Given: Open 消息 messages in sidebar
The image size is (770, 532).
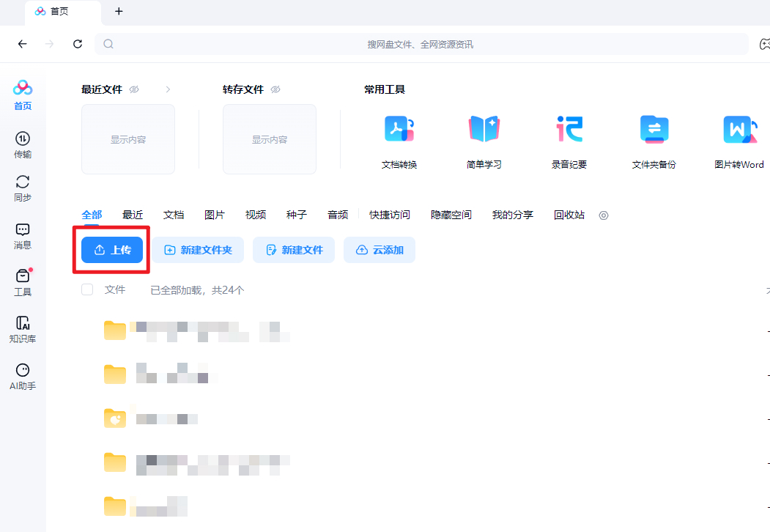Looking at the screenshot, I should pyautogui.click(x=23, y=236).
